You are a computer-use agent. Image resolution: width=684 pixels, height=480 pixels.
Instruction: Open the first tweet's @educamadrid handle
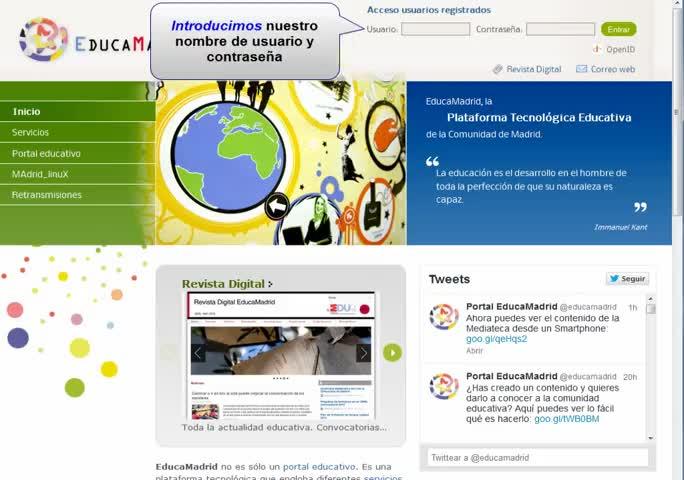[588, 307]
